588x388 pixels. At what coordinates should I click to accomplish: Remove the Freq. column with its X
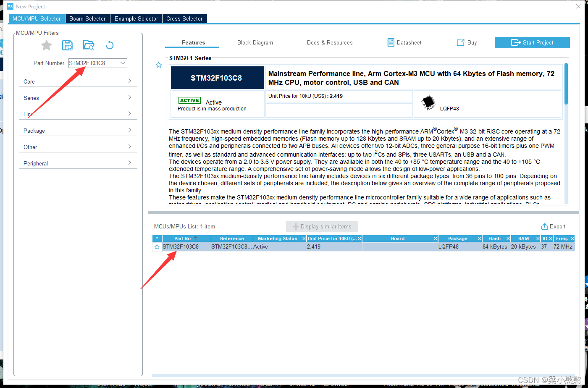pyautogui.click(x=572, y=239)
